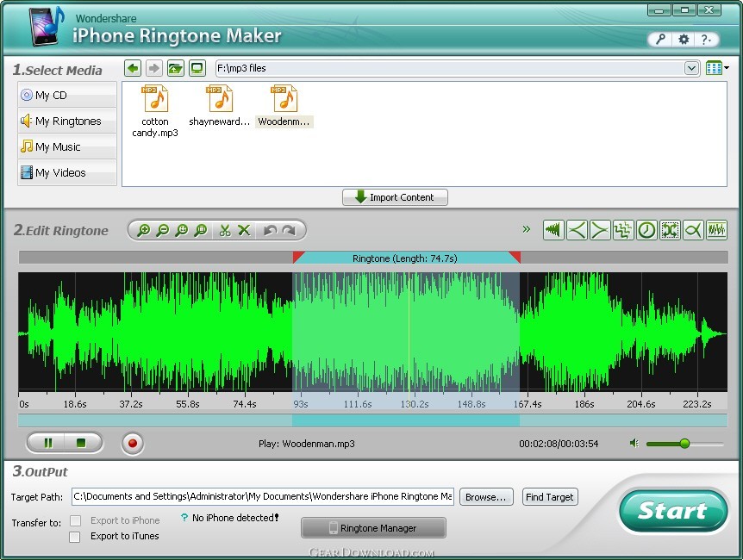Select My Ringtones in the media sidebar
This screenshot has width=743, height=560.
pyautogui.click(x=67, y=121)
